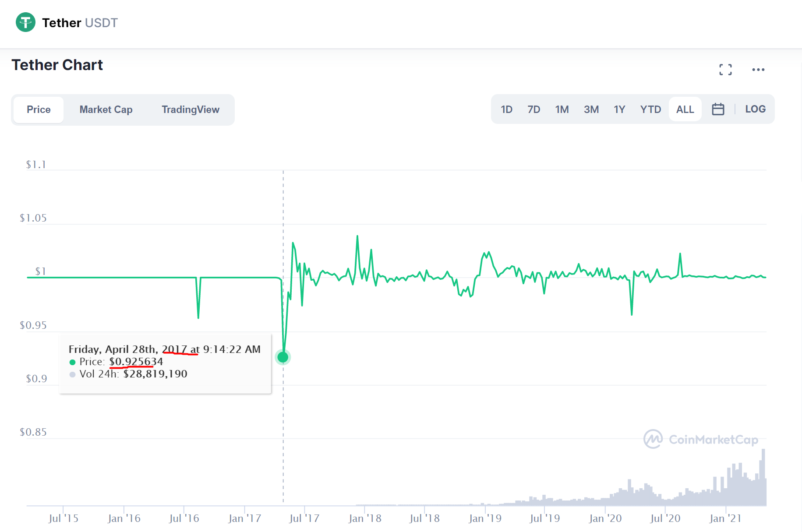Image resolution: width=802 pixels, height=532 pixels.
Task: Click the Jul '18 axis label
Action: click(424, 518)
